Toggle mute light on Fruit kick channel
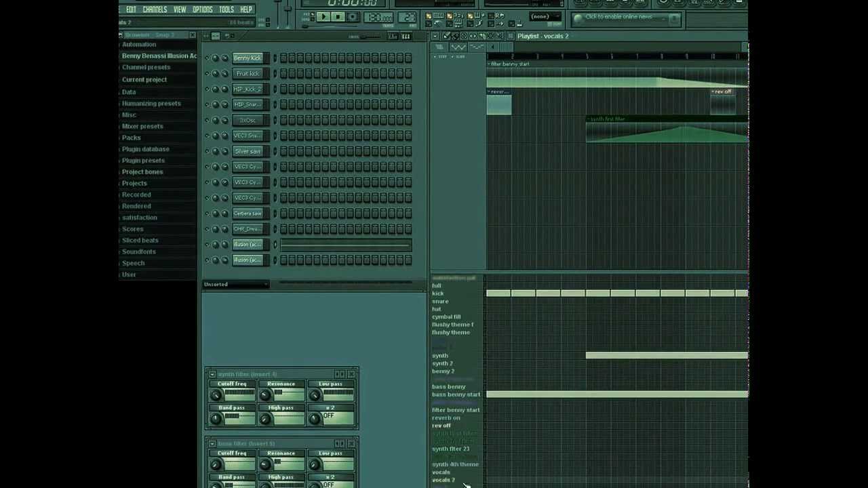 [208, 74]
